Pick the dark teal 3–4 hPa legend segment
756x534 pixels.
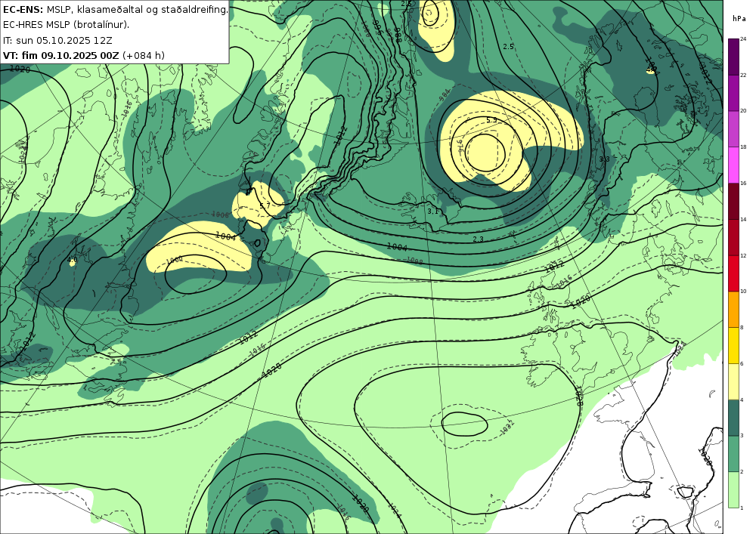[733, 418]
